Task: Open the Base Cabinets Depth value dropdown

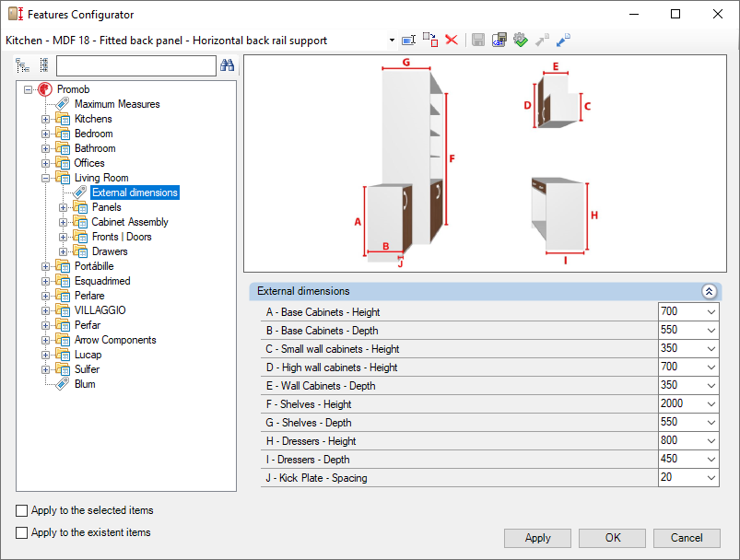Action: [x=711, y=331]
